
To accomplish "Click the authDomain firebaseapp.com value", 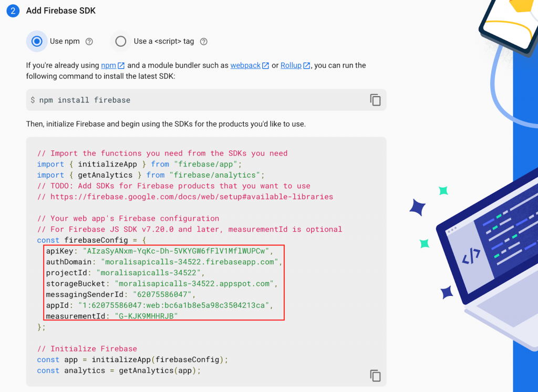I will point(189,262).
